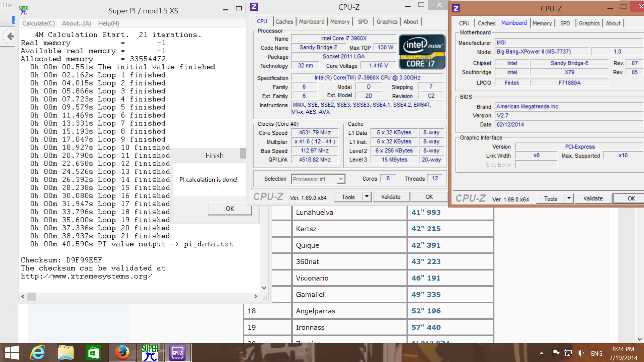
Task: Click the Super PI taskbar icon
Action: (150, 353)
